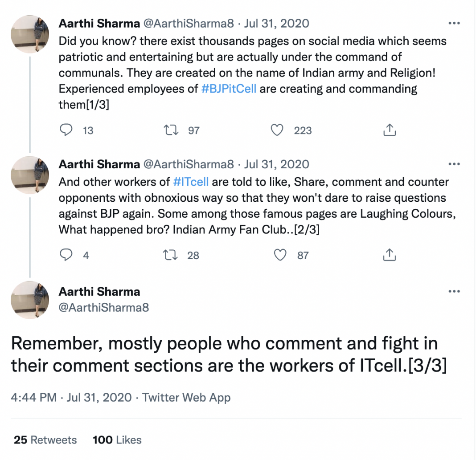Viewport: 476px width, 460px height.
Task: Open the #BJPitCell hashtag link
Action: point(229,89)
